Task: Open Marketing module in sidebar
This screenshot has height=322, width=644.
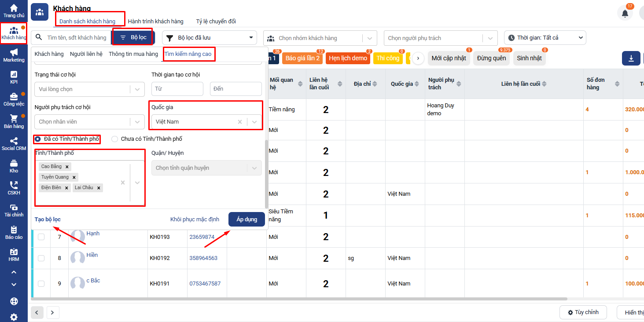Action: (14, 55)
